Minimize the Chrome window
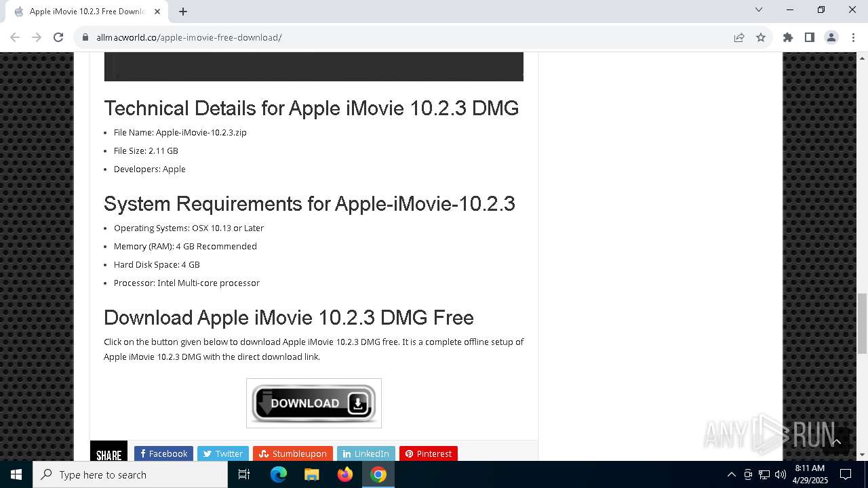 [790, 10]
